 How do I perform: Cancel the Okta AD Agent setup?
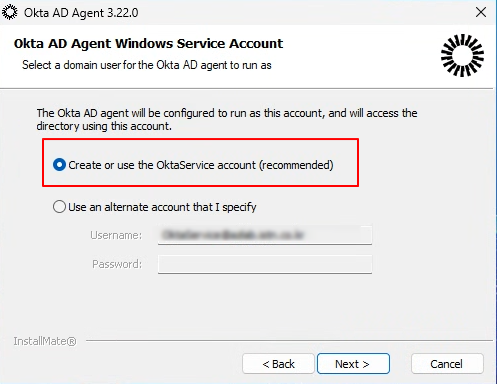coord(447,364)
